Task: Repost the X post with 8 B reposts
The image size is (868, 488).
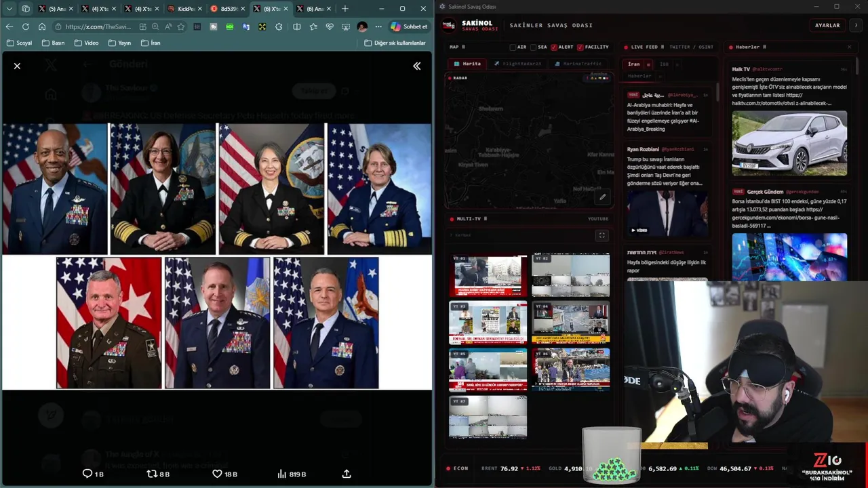Action: [158, 474]
